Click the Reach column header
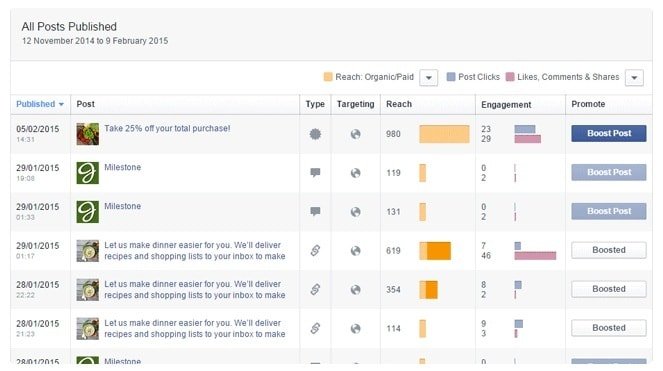The image size is (663, 371). (399, 104)
